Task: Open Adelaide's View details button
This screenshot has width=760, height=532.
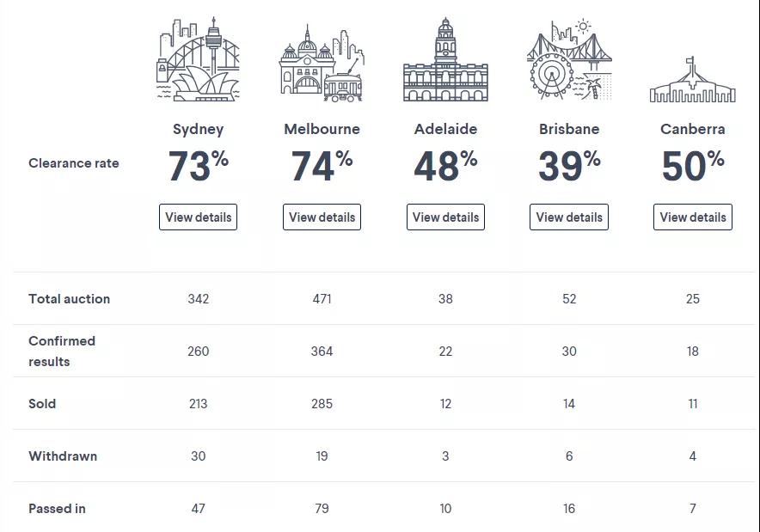Action: pyautogui.click(x=445, y=217)
